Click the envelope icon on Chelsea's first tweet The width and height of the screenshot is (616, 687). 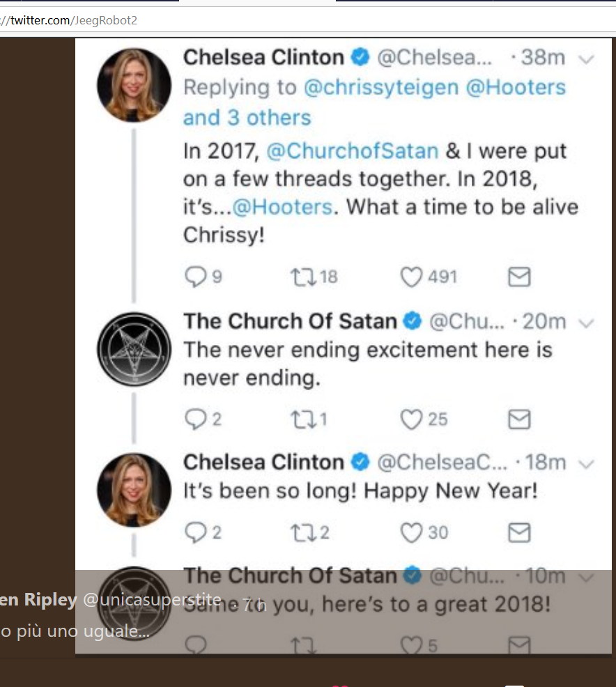tap(518, 277)
